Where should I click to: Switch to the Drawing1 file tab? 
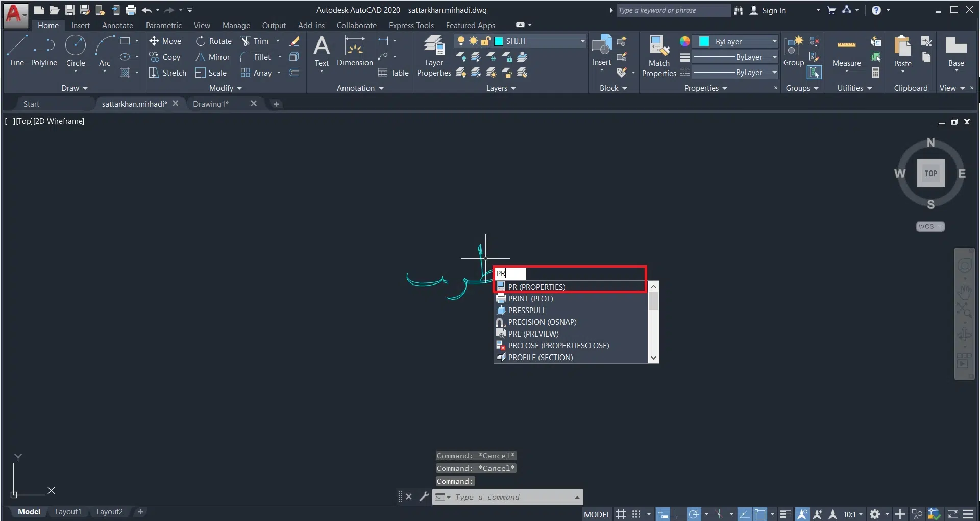[211, 104]
